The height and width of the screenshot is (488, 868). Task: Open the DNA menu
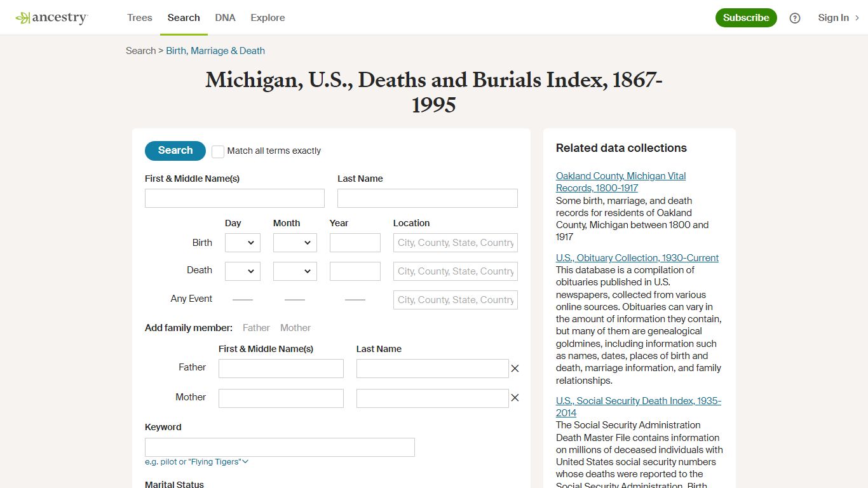(225, 18)
